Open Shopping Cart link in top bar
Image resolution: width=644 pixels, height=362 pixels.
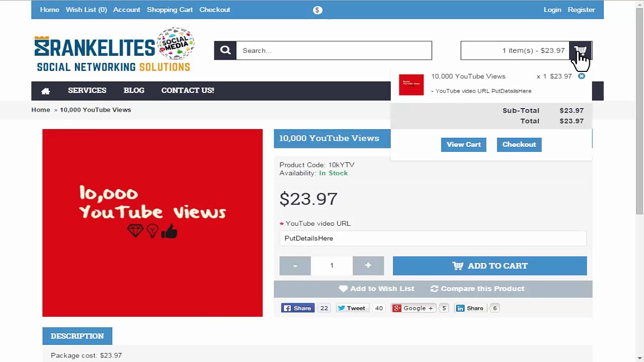pos(170,10)
